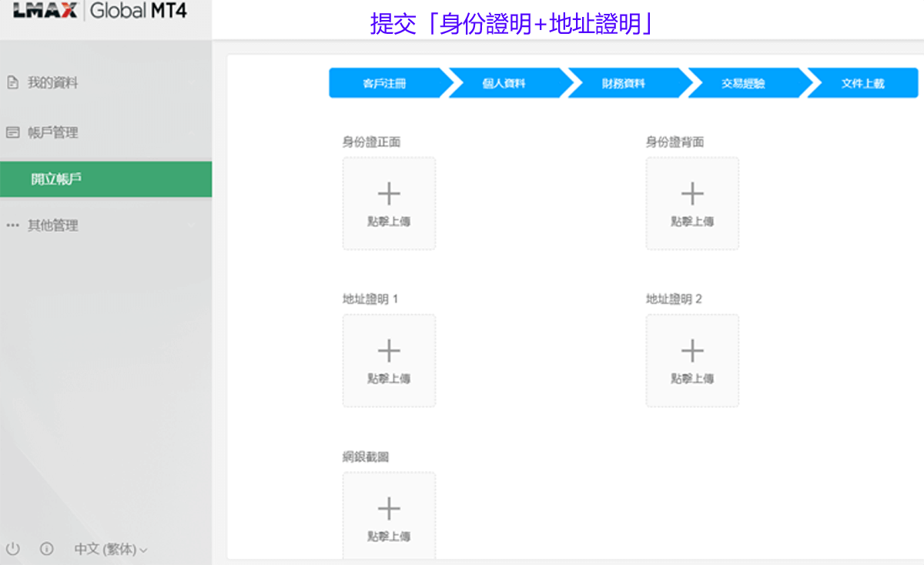
Task: Click plus icon under 身份證背面
Action: 692,194
